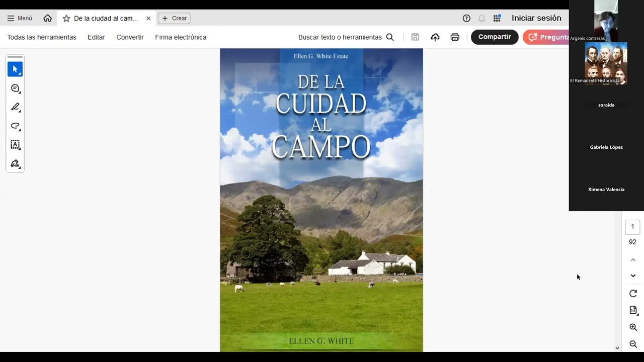
Task: Click the page display document icon
Action: (x=633, y=310)
